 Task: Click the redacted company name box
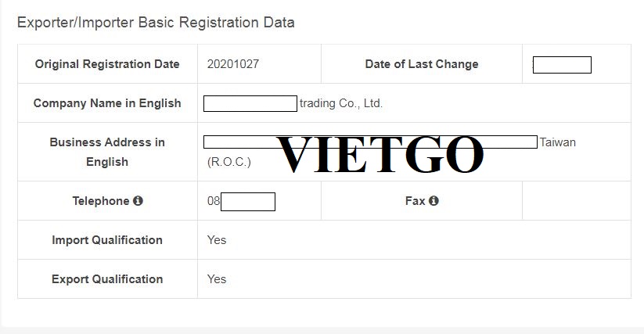coord(250,103)
